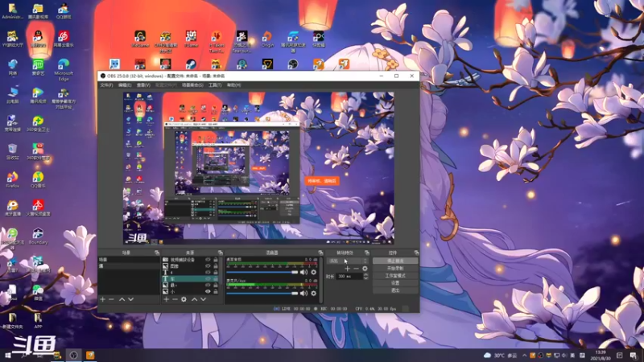Open Origin desktop shortcut
This screenshot has width=644, height=362.
[267, 39]
